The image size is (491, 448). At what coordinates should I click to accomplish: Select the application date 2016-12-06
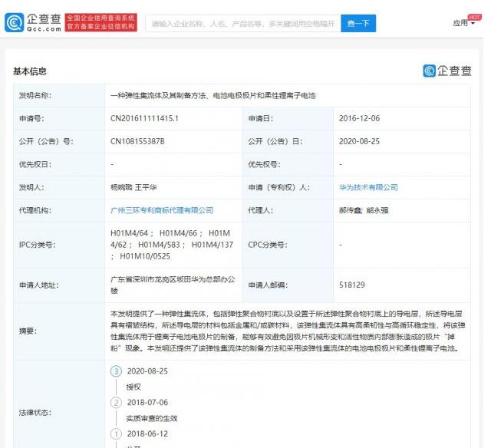(x=359, y=118)
